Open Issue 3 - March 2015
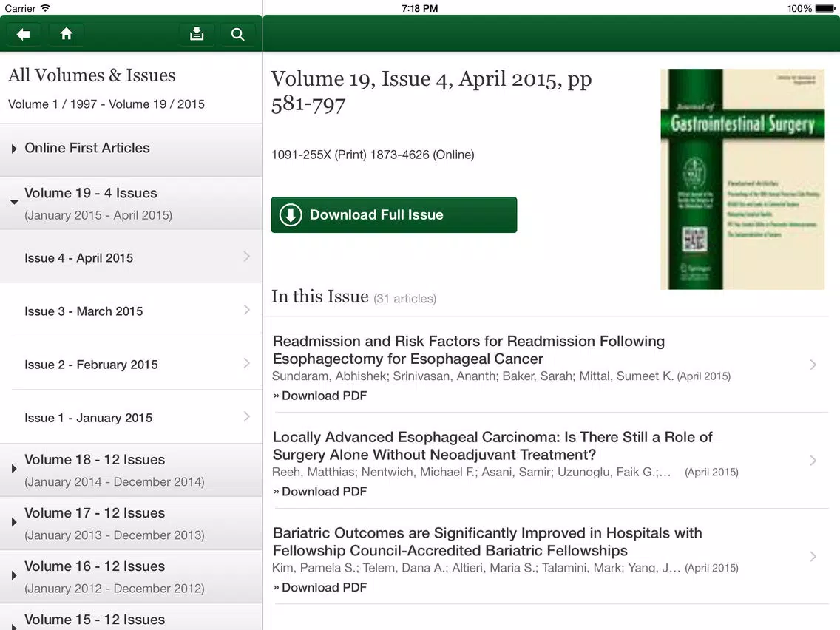The height and width of the screenshot is (630, 840). [132, 311]
